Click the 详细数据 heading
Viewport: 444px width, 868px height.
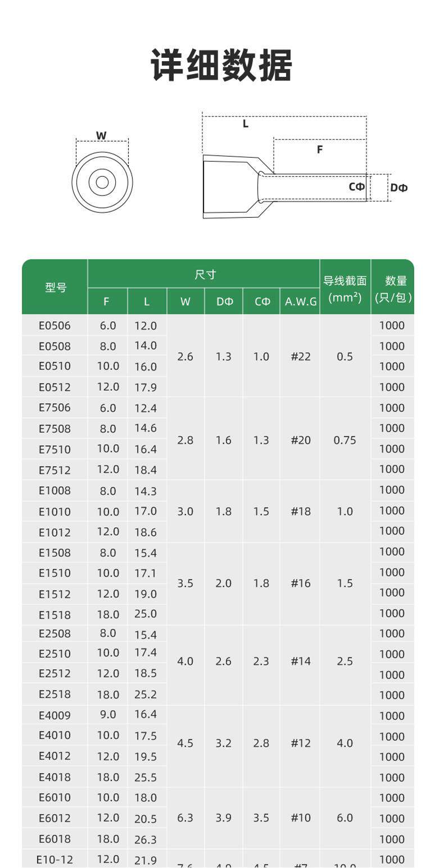pyautogui.click(x=221, y=66)
